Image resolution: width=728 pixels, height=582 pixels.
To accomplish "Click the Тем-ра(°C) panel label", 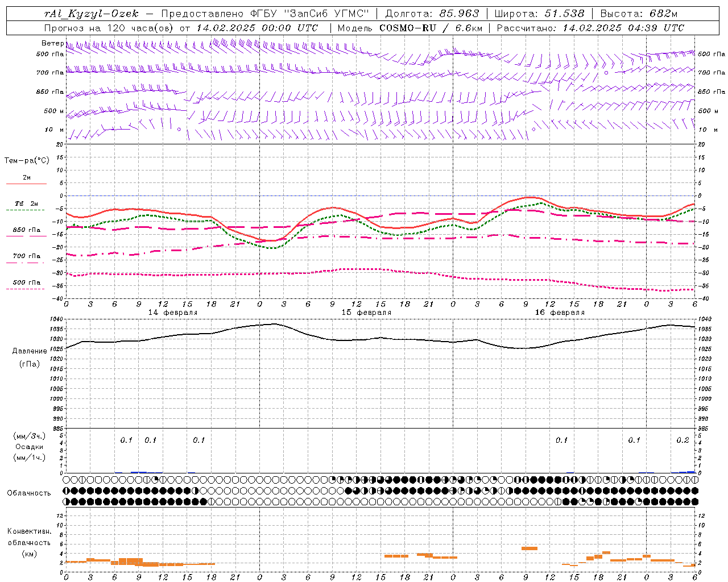I will pos(27,161).
